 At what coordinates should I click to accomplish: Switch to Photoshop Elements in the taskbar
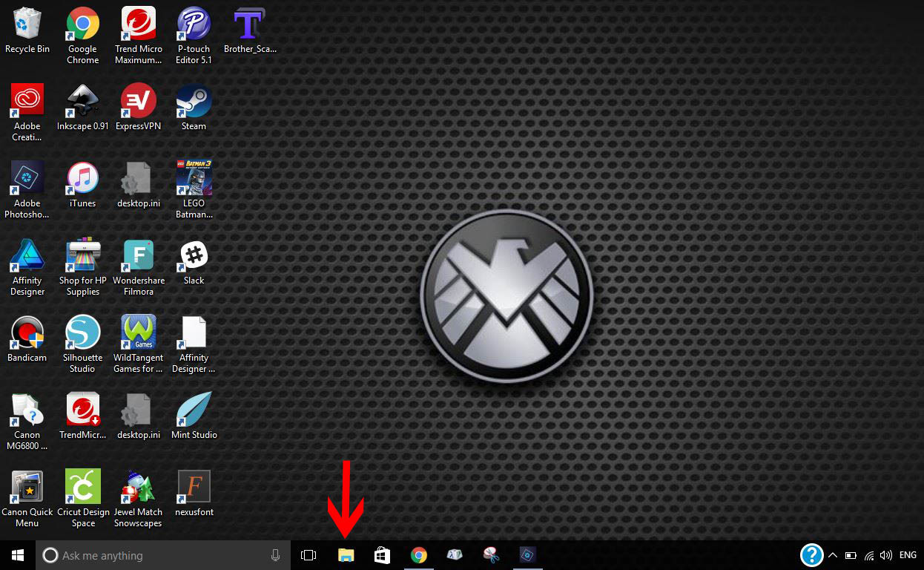pyautogui.click(x=527, y=555)
